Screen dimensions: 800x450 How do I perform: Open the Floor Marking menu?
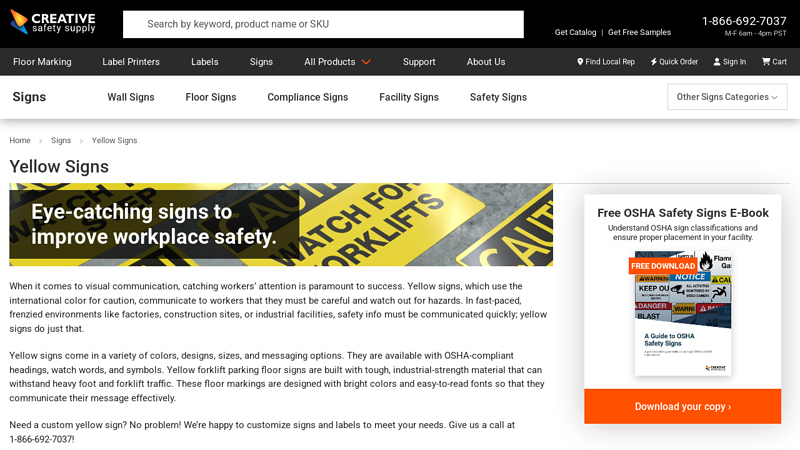click(x=42, y=62)
